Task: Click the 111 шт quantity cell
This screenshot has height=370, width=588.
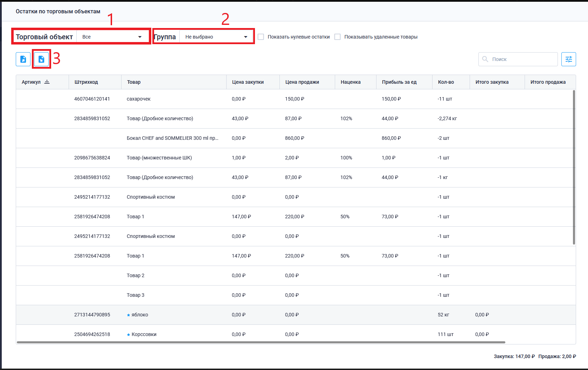Action: pos(445,334)
